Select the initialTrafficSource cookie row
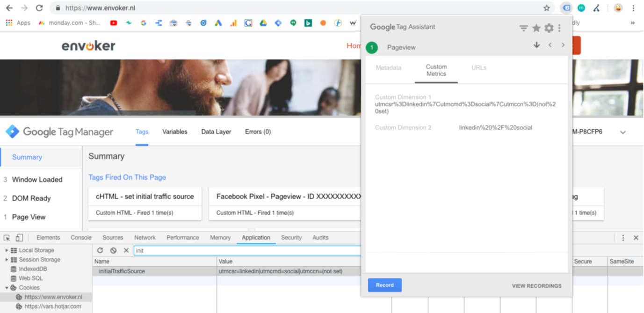The width and height of the screenshot is (644, 313). [x=227, y=271]
